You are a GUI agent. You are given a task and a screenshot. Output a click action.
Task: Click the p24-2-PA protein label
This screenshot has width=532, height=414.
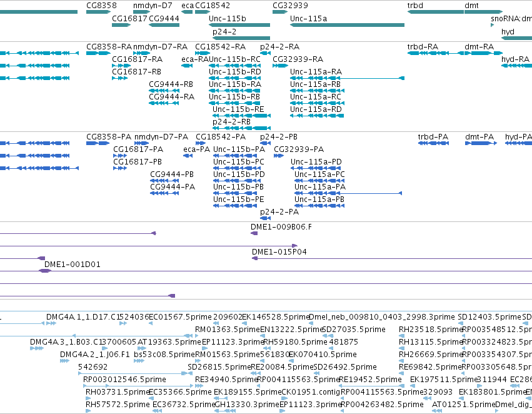279,212
